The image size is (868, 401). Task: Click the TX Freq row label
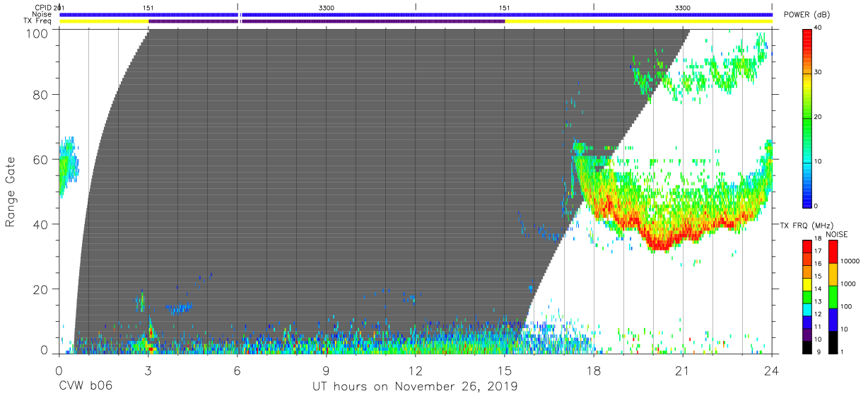pos(37,21)
